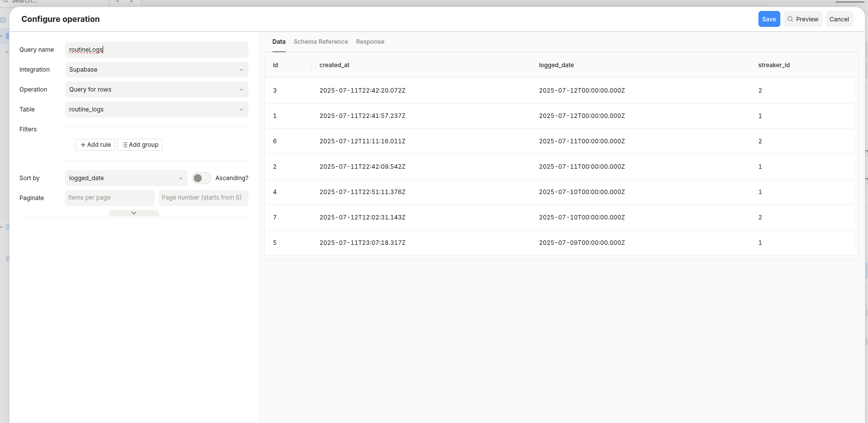Click the Query name input field
This screenshot has height=423, width=868.
156,50
